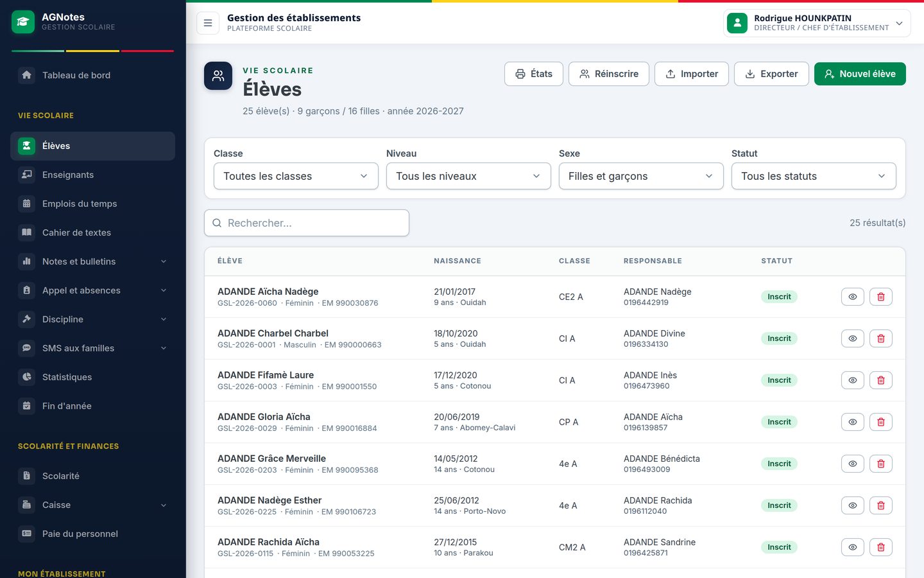Delete student ADANDE Aïcha Nadège with trash icon
The width and height of the screenshot is (924, 578).
pos(881,297)
